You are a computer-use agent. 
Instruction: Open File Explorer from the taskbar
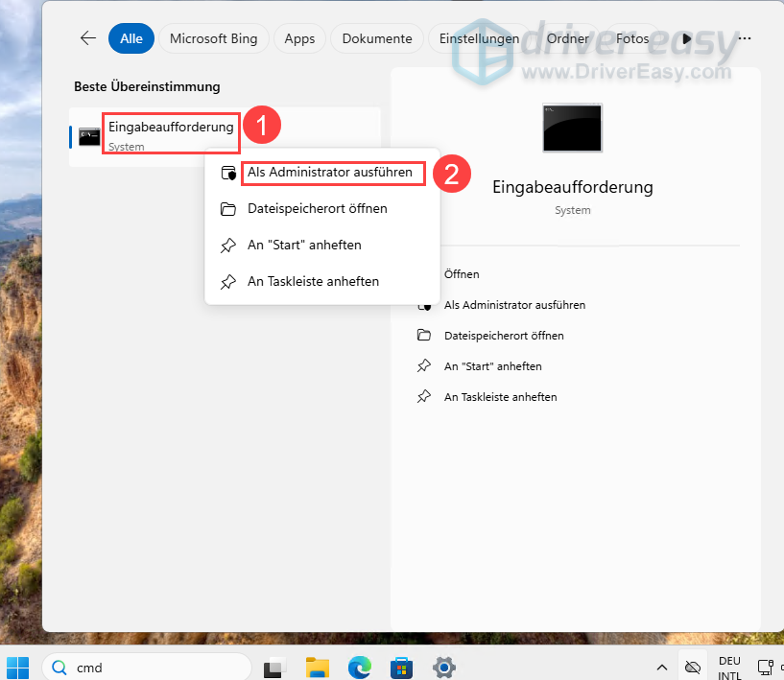tap(317, 668)
